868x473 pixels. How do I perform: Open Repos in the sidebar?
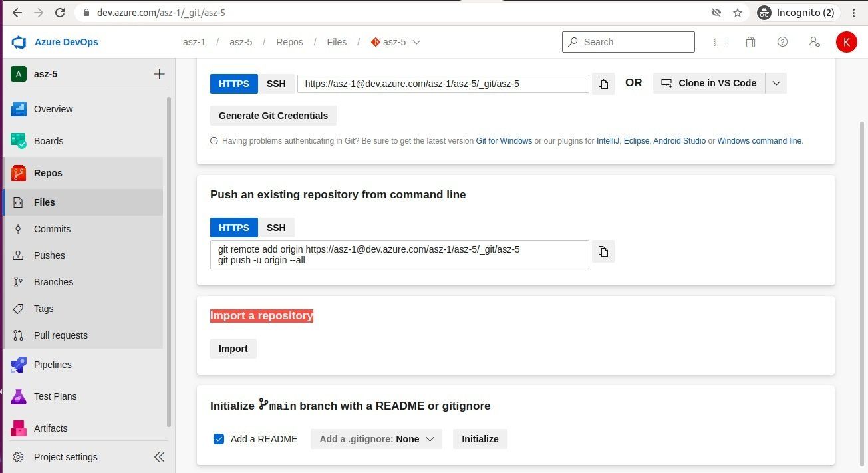[83, 173]
